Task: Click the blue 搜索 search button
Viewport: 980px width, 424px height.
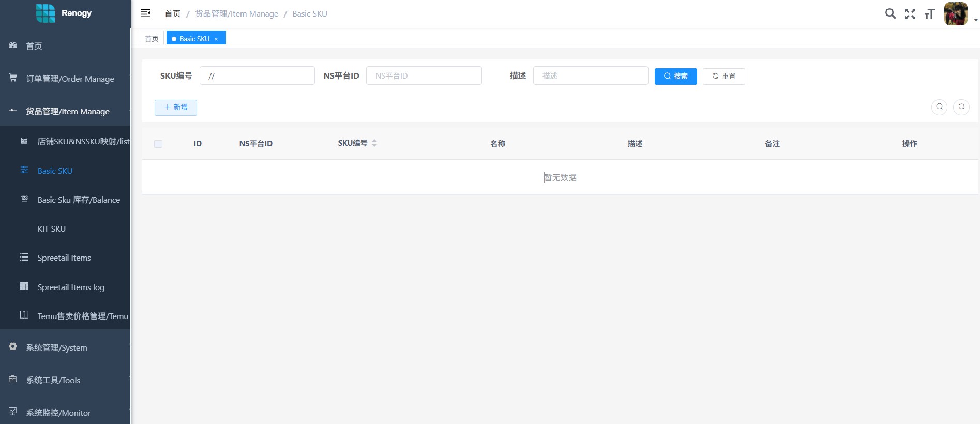Action: point(675,76)
